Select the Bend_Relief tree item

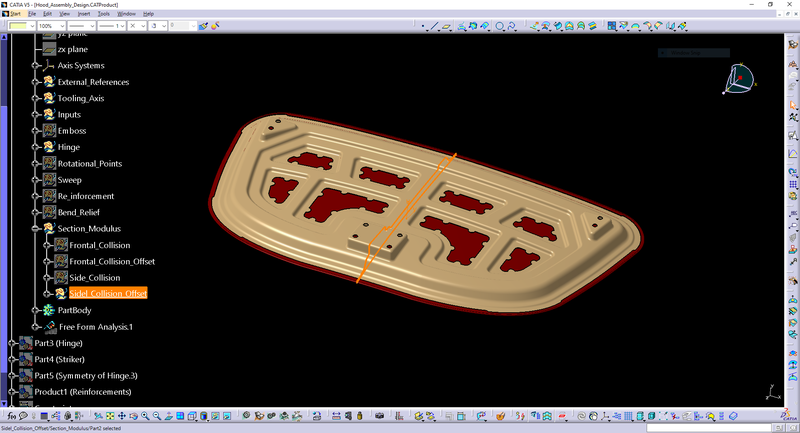79,212
